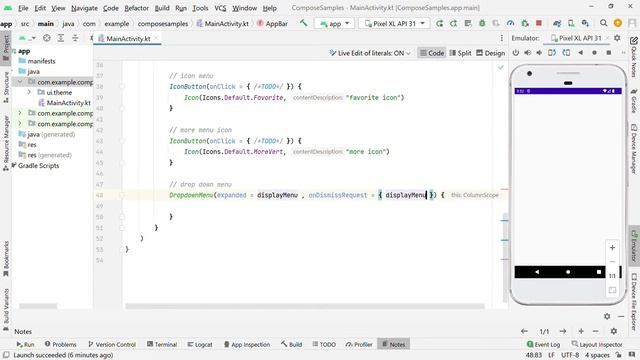Open the Layout Inspector
640x360 pixels.
click(597, 344)
